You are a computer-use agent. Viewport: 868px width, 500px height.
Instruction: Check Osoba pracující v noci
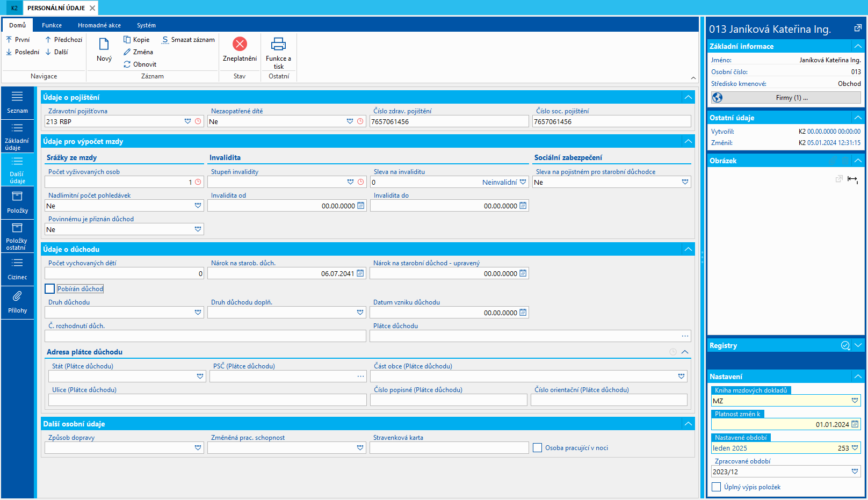click(x=537, y=448)
